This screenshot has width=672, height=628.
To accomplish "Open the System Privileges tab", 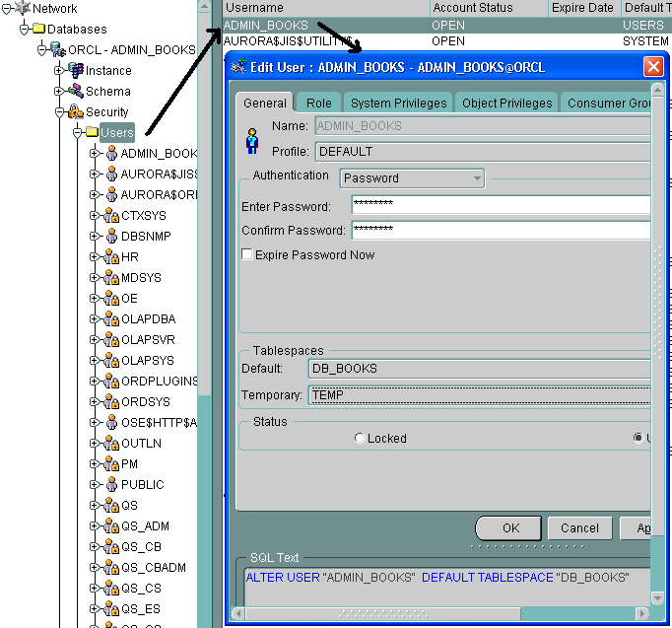I will click(x=398, y=103).
